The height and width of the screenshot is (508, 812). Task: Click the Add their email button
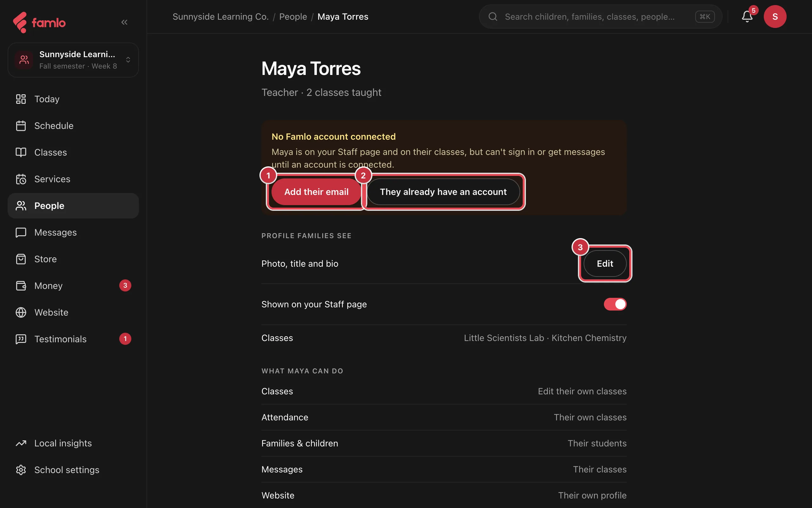point(316,192)
